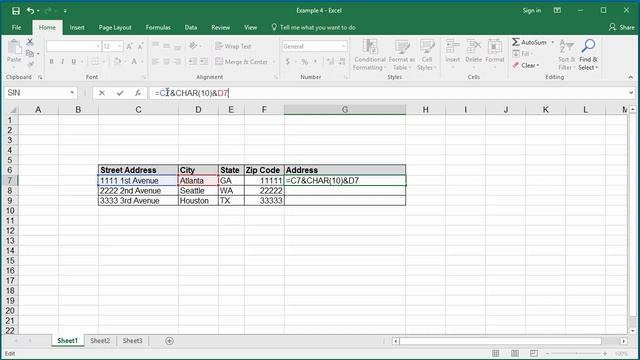Click Sign in

532,11
